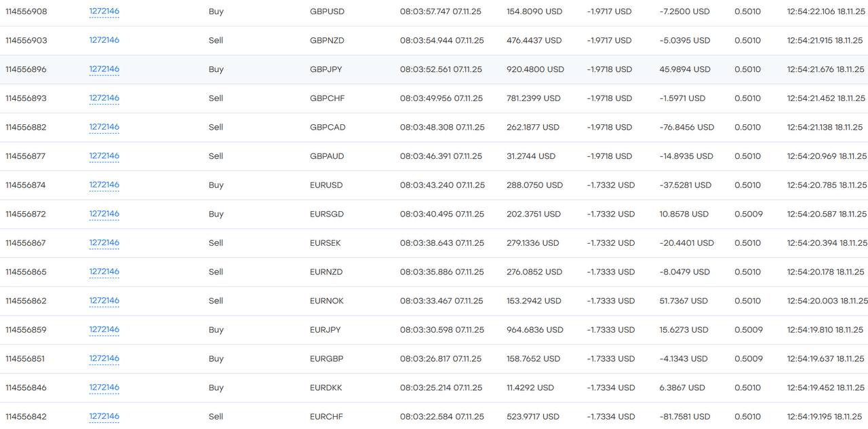
Task: Click open time 08:03:22.584 07.11.25
Action: point(442,417)
